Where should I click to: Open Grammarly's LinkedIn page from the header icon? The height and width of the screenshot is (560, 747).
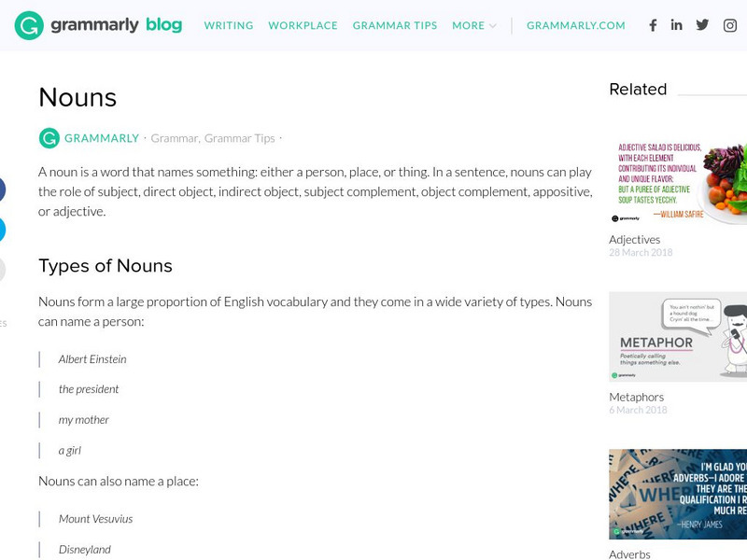[677, 25]
